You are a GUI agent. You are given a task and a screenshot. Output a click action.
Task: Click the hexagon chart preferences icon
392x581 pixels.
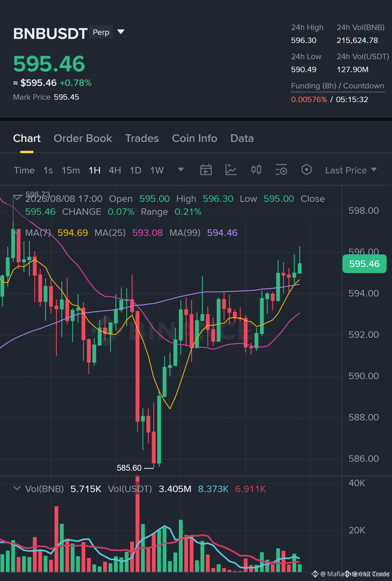click(306, 170)
